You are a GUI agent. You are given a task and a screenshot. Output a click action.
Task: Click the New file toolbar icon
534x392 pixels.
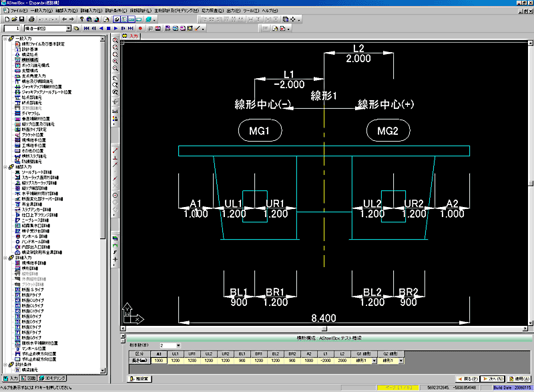[7, 19]
